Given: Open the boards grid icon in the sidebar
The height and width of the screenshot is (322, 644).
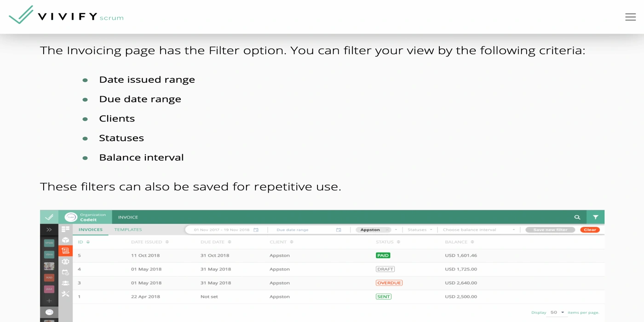Looking at the screenshot, I should point(65,229).
